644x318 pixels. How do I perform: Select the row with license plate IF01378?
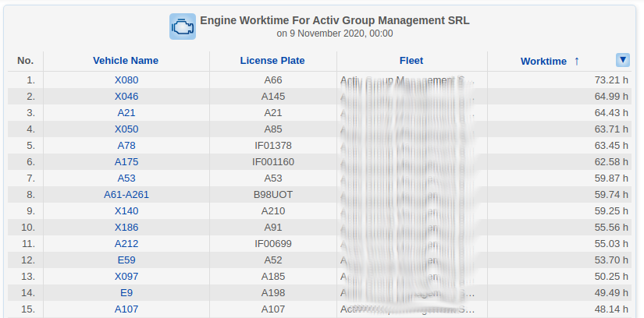(272, 146)
